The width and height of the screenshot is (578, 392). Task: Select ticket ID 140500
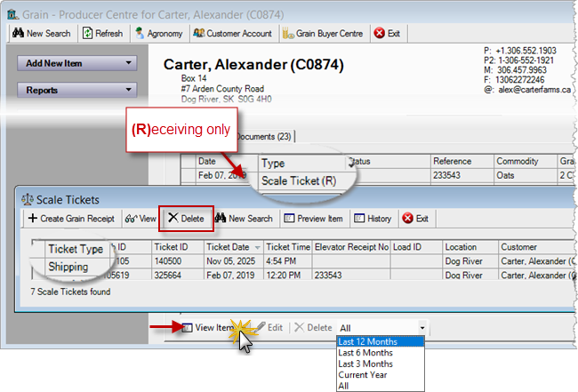(178, 261)
